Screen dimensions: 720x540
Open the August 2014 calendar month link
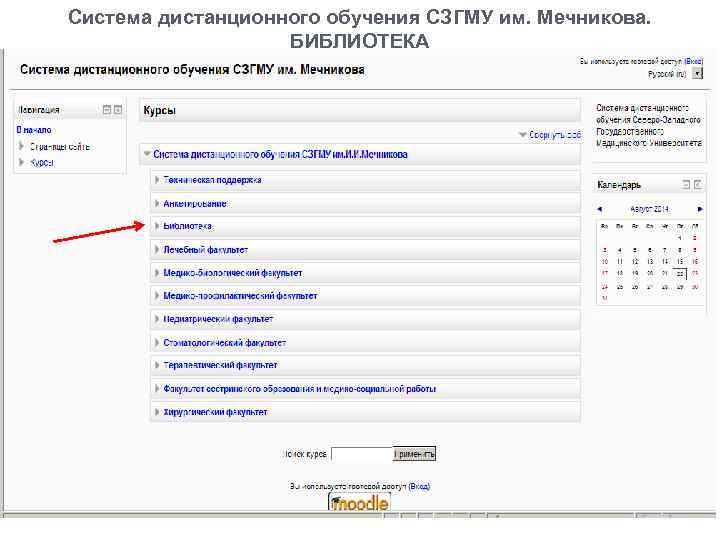pos(649,209)
